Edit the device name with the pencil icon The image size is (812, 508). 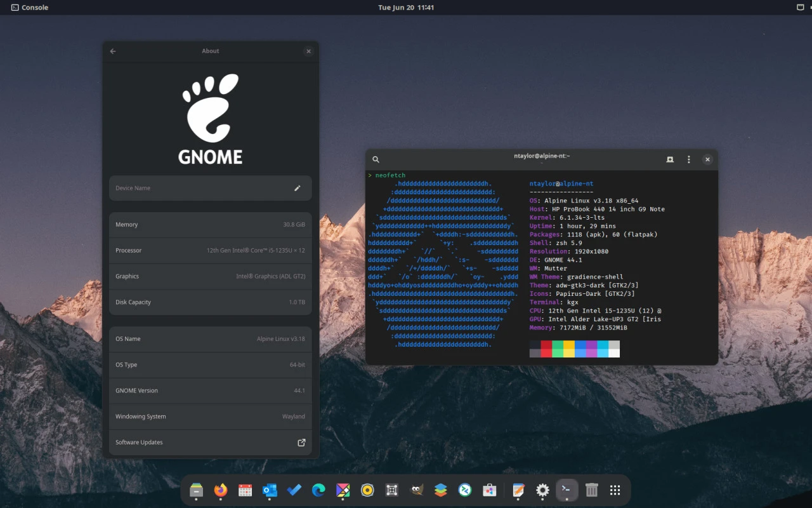(297, 188)
